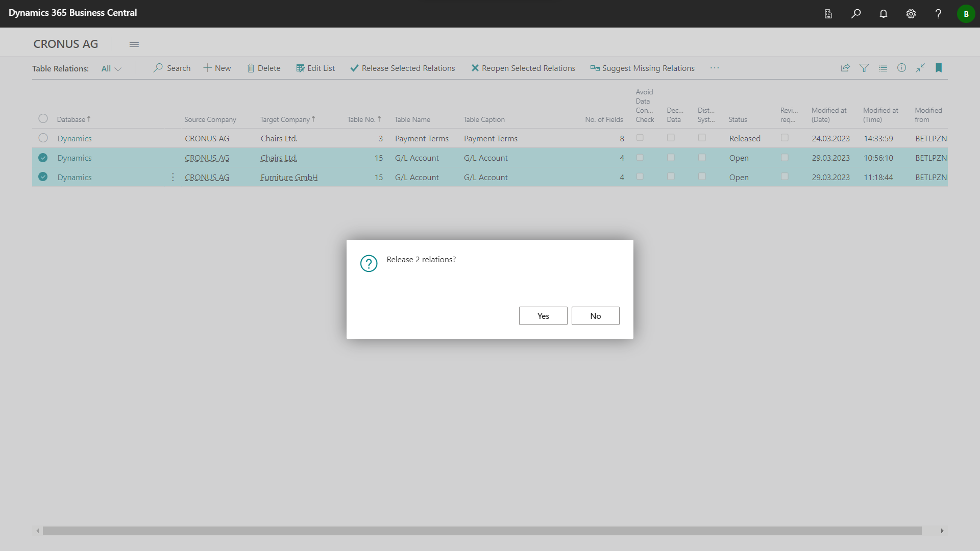Open the Dynamics link in Payment Terms row

(75, 138)
